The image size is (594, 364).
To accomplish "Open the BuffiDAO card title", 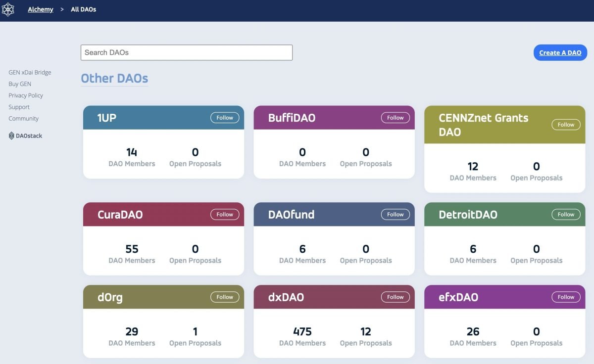I will tap(292, 118).
